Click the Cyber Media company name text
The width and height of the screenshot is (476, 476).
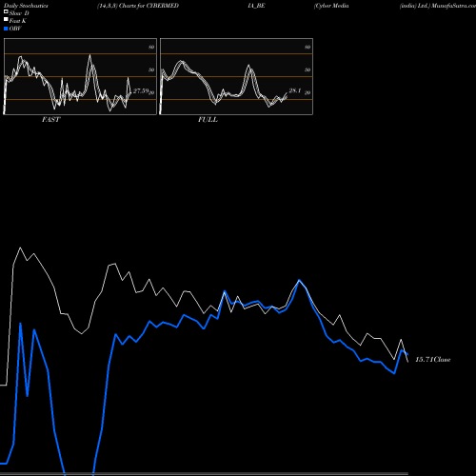tap(331, 6)
